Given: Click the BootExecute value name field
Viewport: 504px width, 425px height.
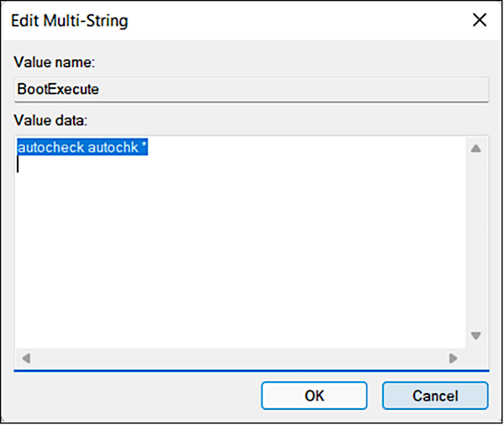Looking at the screenshot, I should [x=251, y=89].
